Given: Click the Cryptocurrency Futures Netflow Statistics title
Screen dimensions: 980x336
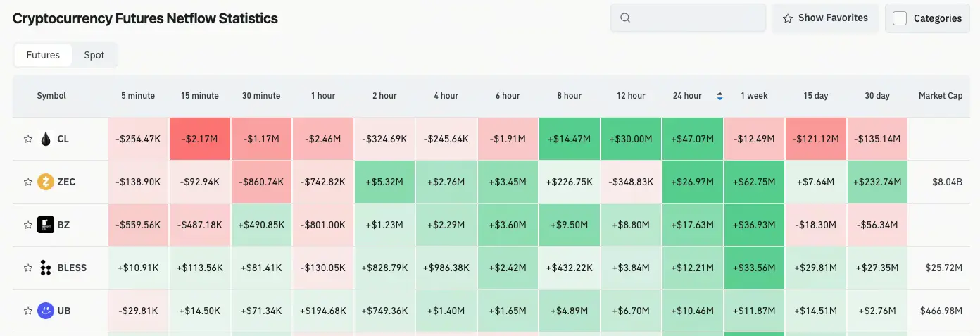Looking at the screenshot, I should pos(145,18).
